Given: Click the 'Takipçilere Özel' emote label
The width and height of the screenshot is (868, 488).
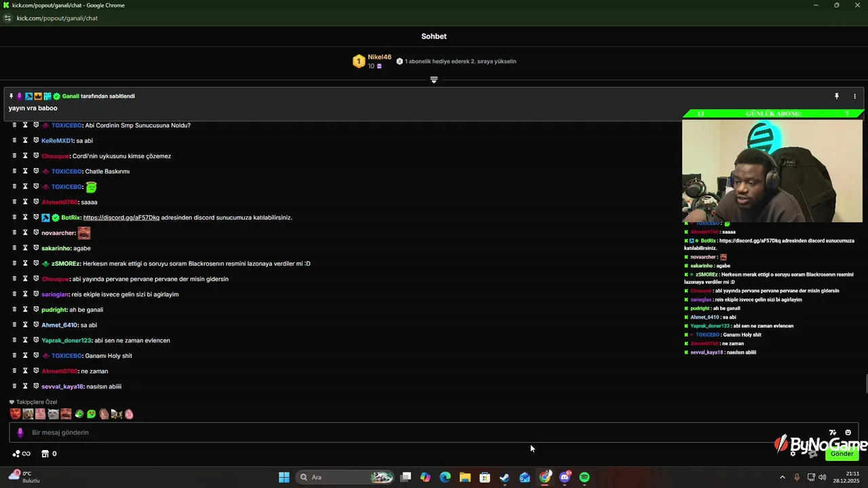Looking at the screenshot, I should point(37,402).
